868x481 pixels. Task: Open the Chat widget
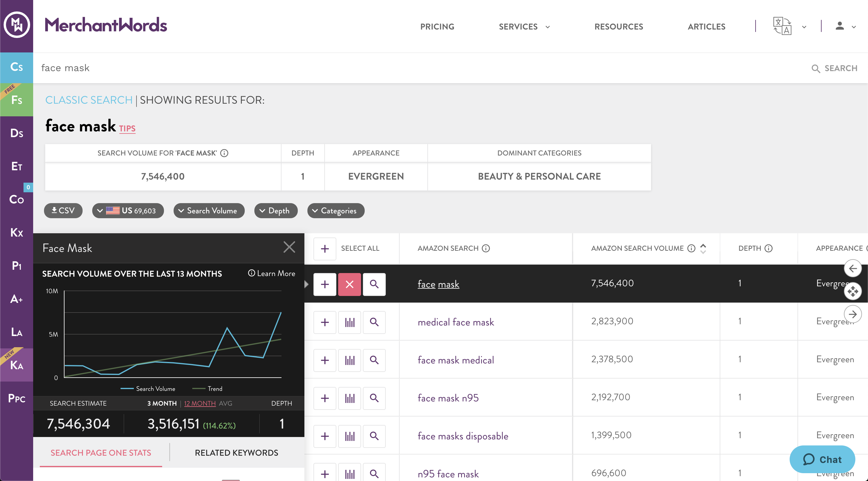click(822, 459)
